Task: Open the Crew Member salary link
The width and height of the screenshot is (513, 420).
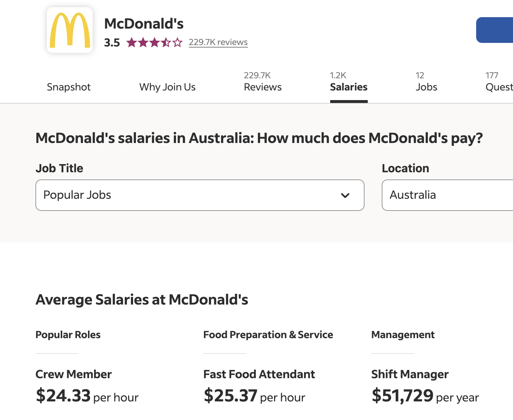Action: (74, 374)
